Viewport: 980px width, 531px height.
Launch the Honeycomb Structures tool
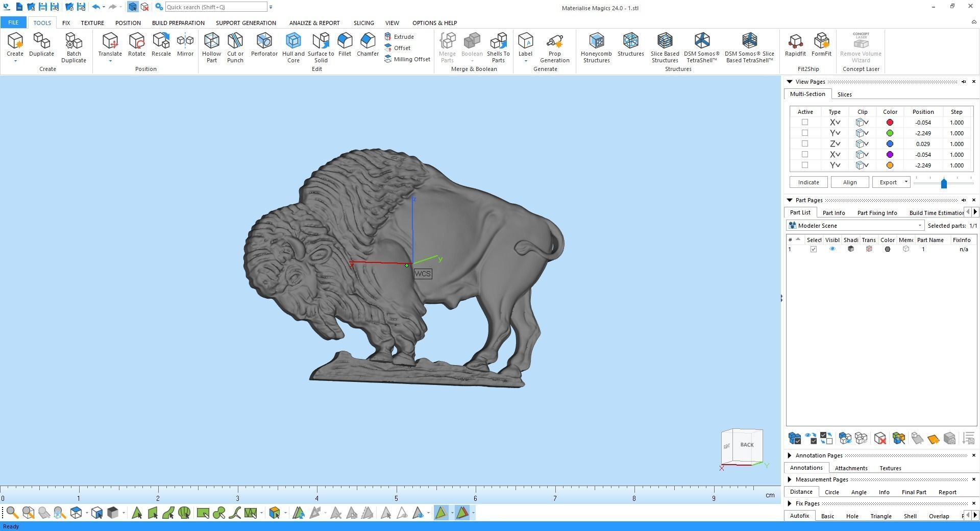tap(595, 46)
